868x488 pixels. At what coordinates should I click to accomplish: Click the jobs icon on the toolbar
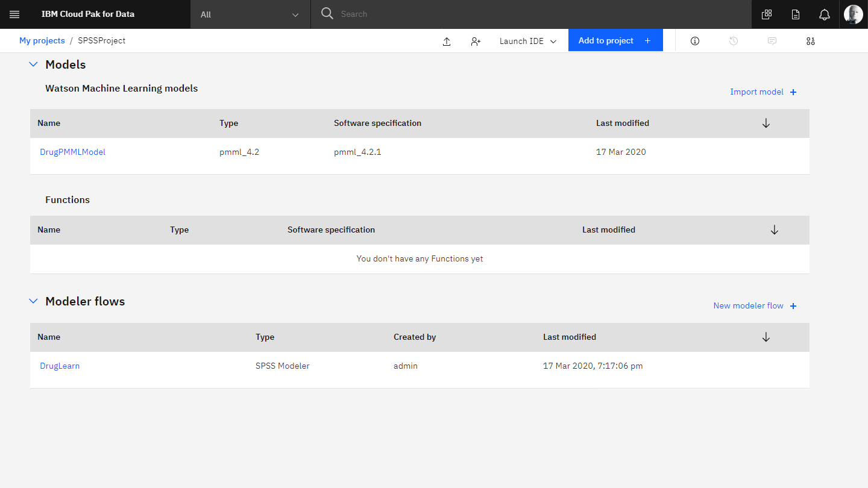[x=810, y=41]
